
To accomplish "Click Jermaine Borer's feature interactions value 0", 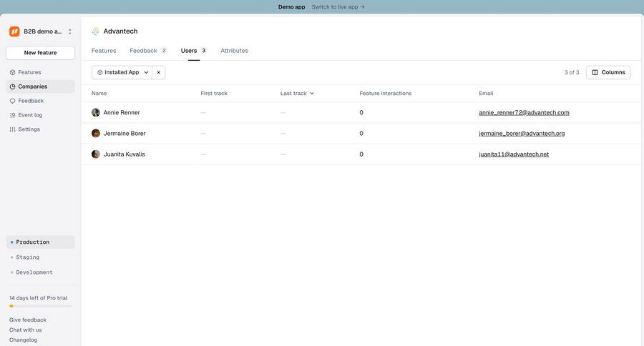I will tap(361, 134).
